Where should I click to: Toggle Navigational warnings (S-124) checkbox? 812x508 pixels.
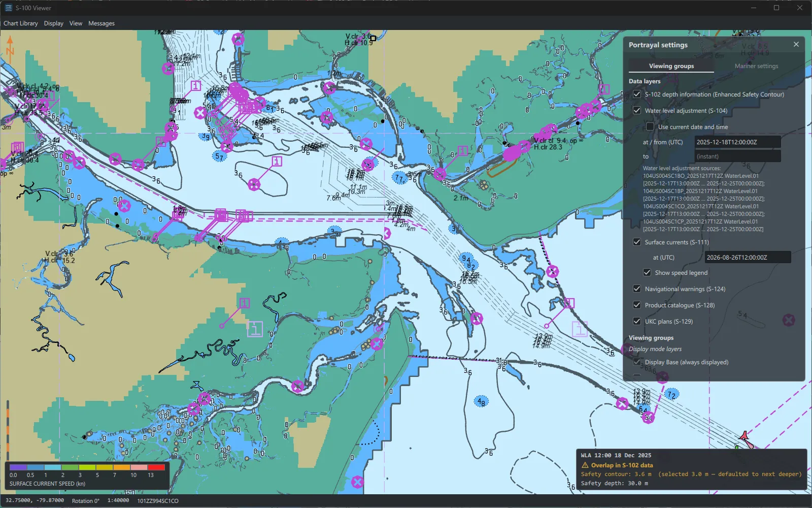tap(637, 289)
